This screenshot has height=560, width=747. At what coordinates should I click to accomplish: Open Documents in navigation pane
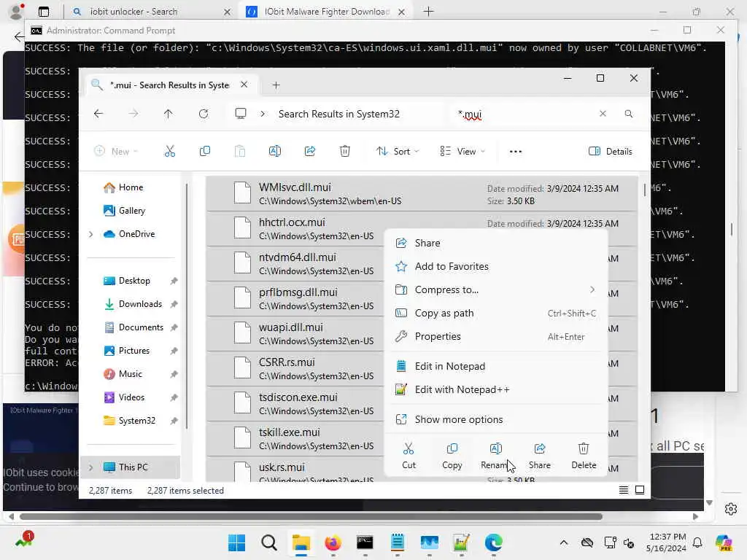pyautogui.click(x=141, y=327)
